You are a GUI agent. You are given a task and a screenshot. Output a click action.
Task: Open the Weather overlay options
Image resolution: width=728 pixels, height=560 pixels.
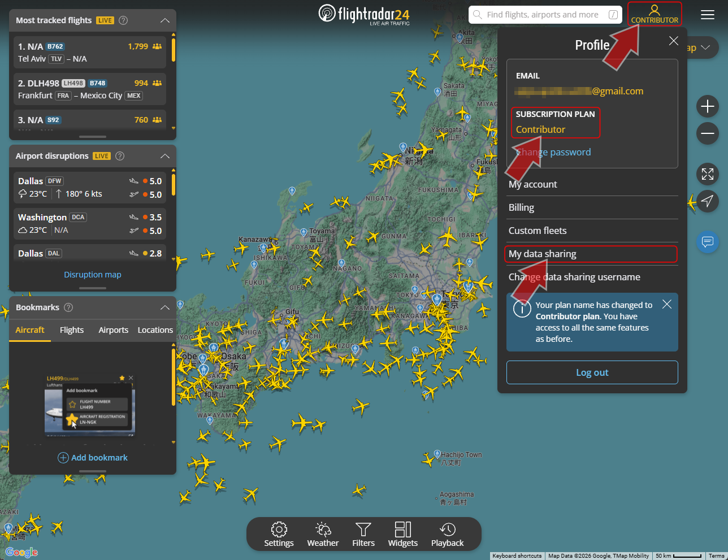[323, 535]
